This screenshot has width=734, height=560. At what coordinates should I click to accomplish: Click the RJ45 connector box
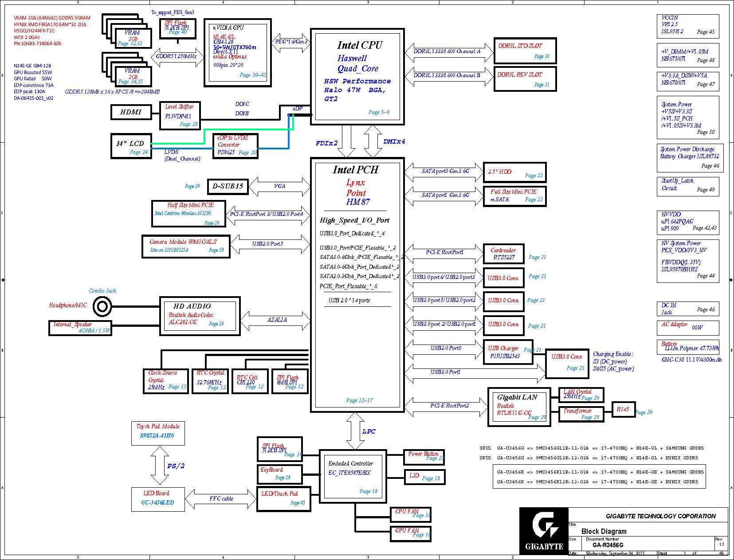click(x=623, y=409)
